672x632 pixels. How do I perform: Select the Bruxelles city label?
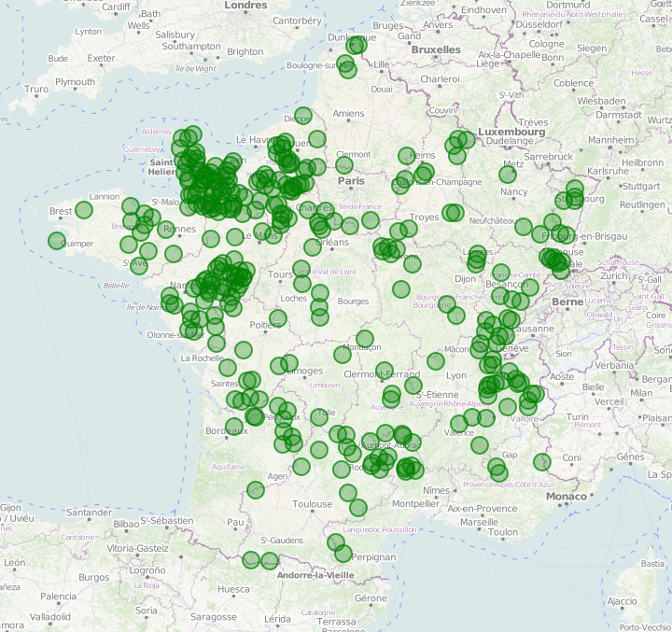pyautogui.click(x=436, y=49)
